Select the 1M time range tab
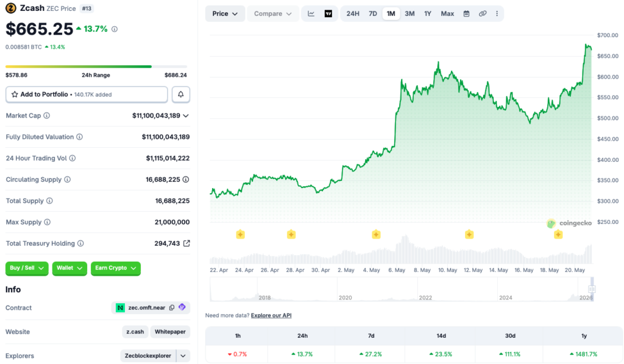The image size is (624, 364). (x=391, y=13)
